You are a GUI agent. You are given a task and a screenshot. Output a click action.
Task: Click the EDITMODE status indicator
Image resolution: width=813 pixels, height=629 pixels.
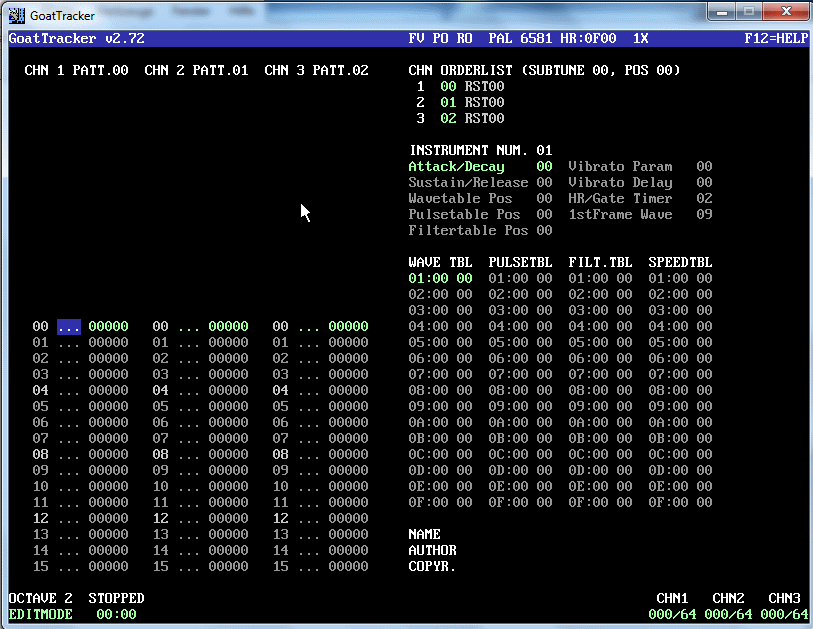[40, 614]
